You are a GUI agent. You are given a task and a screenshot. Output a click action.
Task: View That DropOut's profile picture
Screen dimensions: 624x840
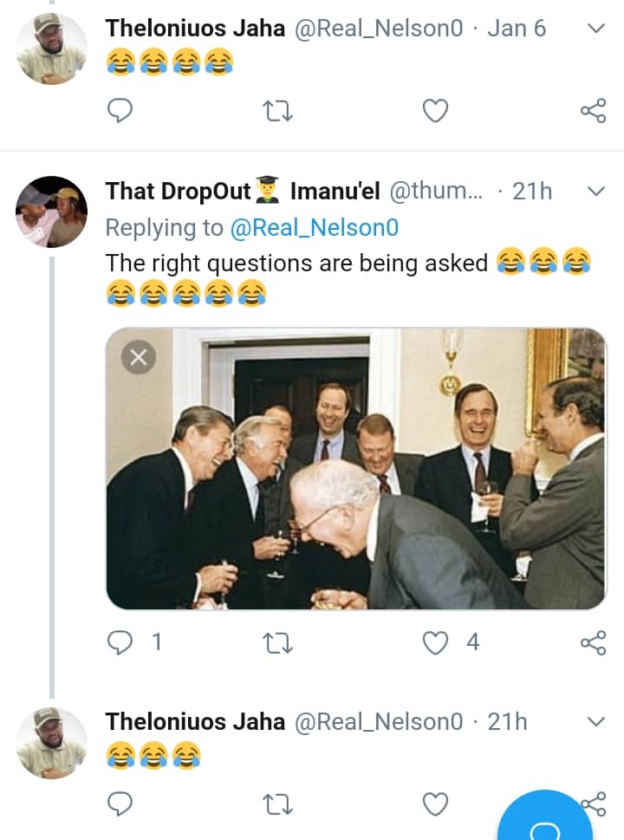(52, 212)
